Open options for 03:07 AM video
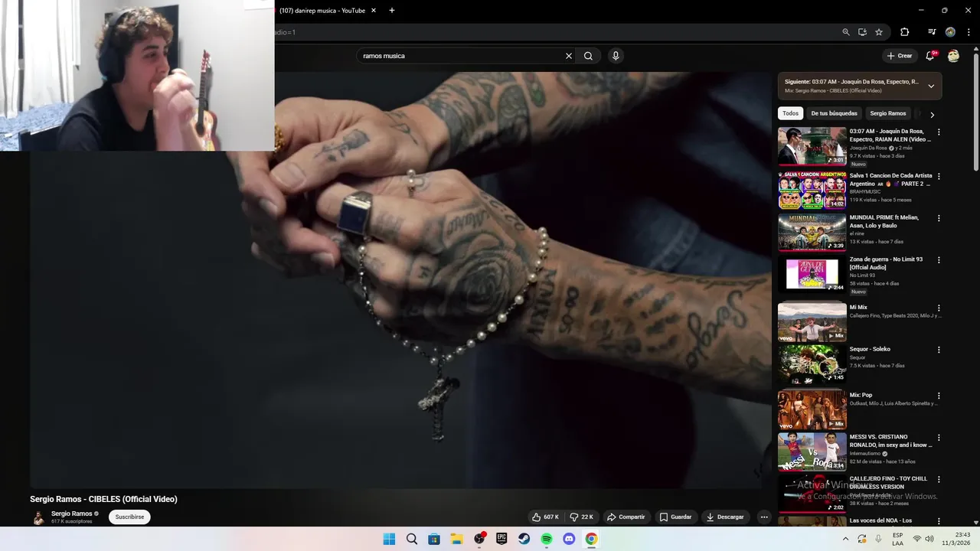980x551 pixels. (939, 132)
